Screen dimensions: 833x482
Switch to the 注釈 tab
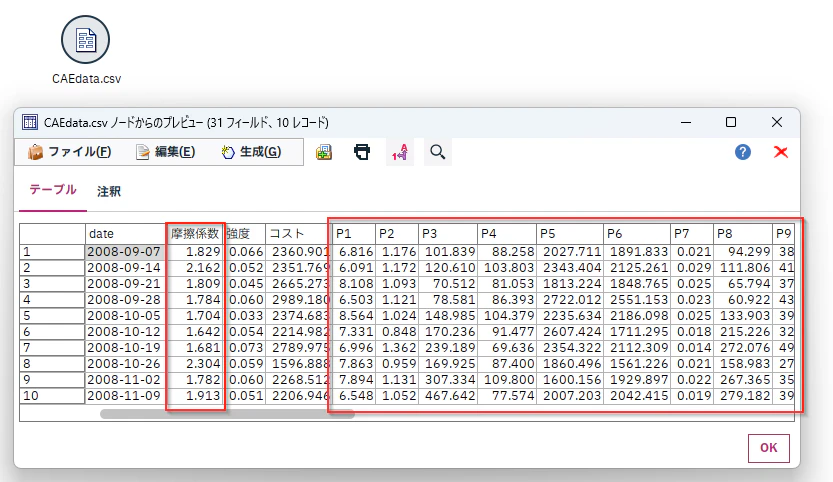point(109,191)
